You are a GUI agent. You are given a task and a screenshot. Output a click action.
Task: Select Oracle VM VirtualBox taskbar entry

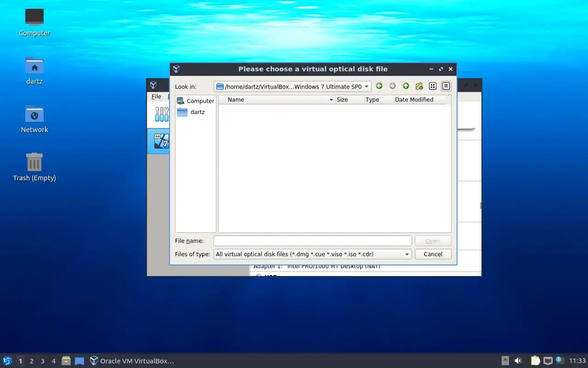(132, 361)
